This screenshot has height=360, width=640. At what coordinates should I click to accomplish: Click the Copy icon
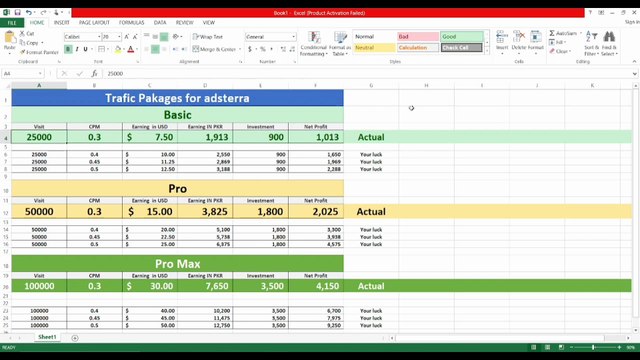[x=23, y=42]
